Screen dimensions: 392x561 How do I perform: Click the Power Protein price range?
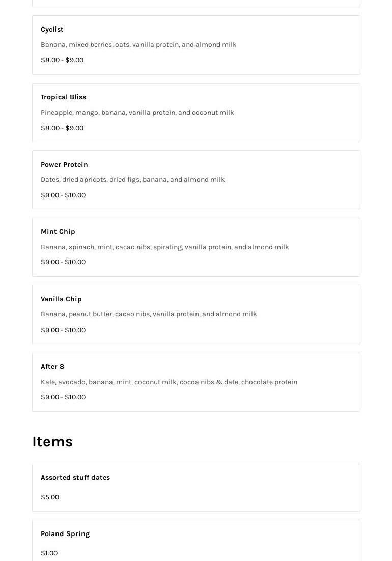point(63,195)
